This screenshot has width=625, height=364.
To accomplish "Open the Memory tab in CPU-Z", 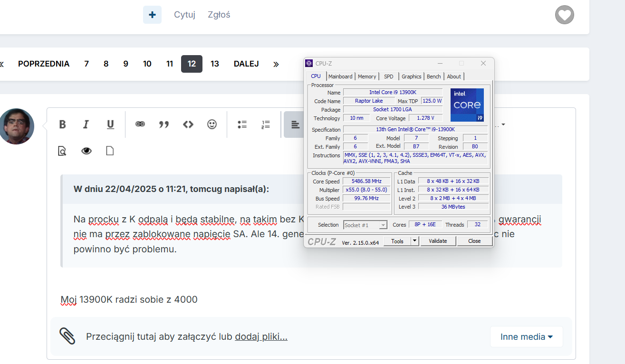I will 367,77.
